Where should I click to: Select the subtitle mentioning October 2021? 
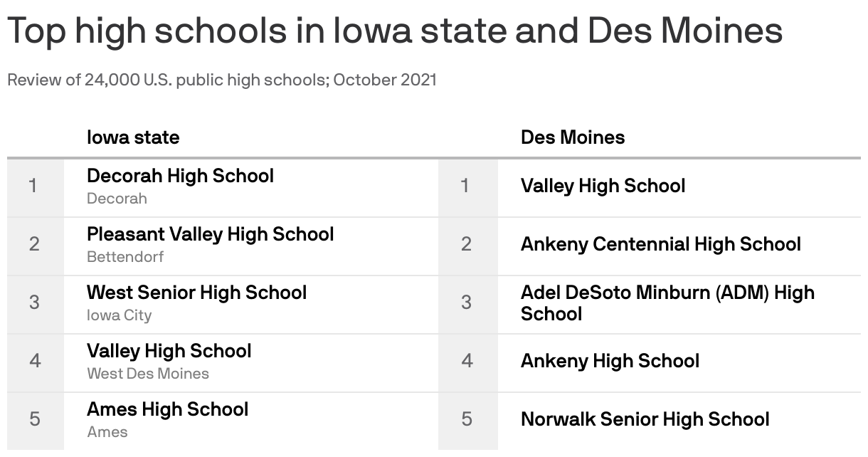click(x=222, y=80)
